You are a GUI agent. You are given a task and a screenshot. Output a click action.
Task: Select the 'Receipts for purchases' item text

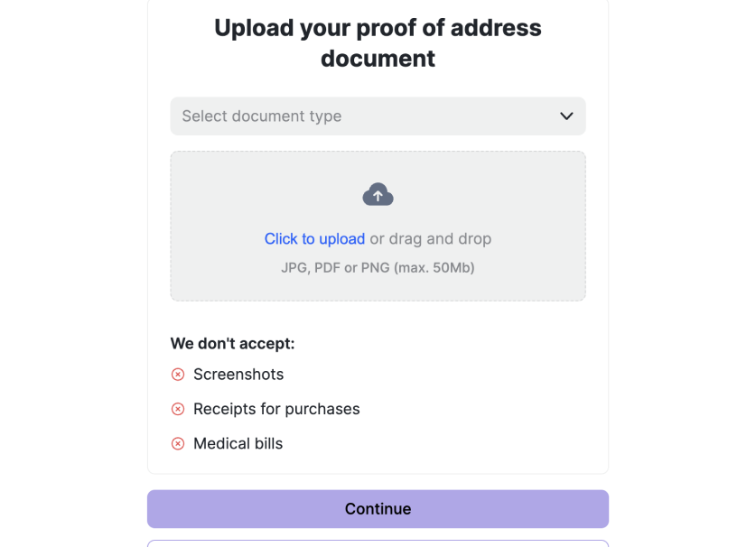click(276, 409)
